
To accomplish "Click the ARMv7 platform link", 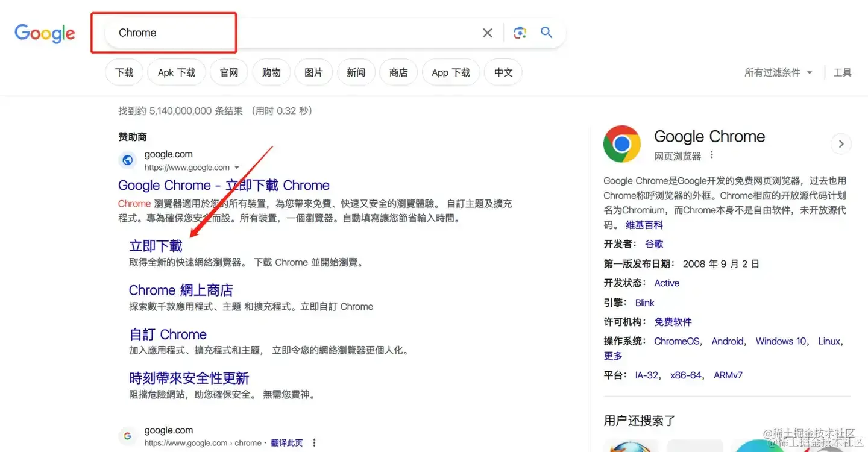I will pyautogui.click(x=728, y=375).
